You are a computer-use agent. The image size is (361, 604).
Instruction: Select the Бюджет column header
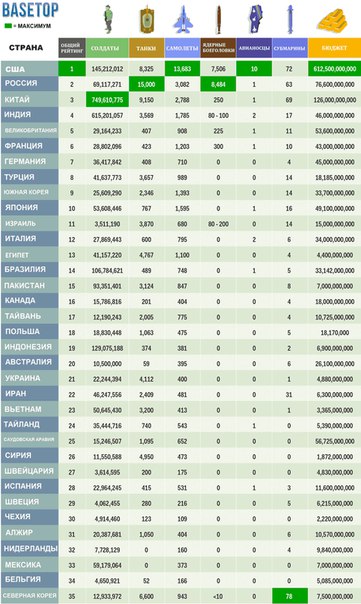[334, 48]
